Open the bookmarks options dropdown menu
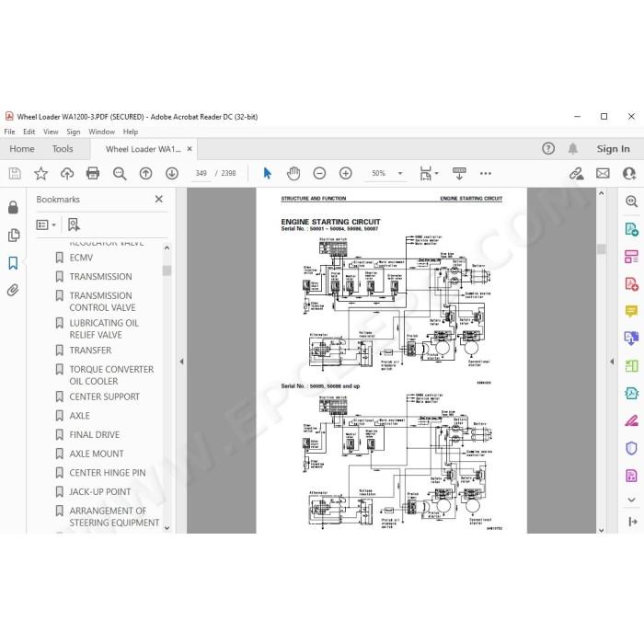Screen dimensions: 644x644 pos(46,224)
